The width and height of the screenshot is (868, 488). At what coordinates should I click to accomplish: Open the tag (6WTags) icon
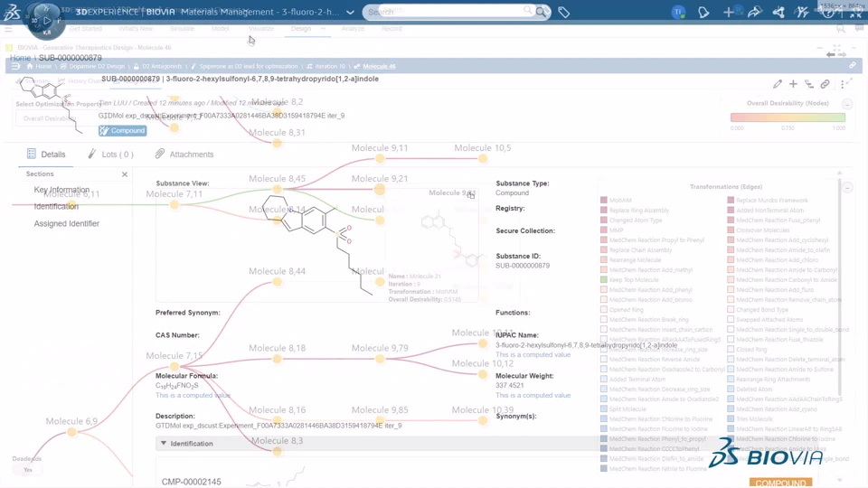(563, 12)
